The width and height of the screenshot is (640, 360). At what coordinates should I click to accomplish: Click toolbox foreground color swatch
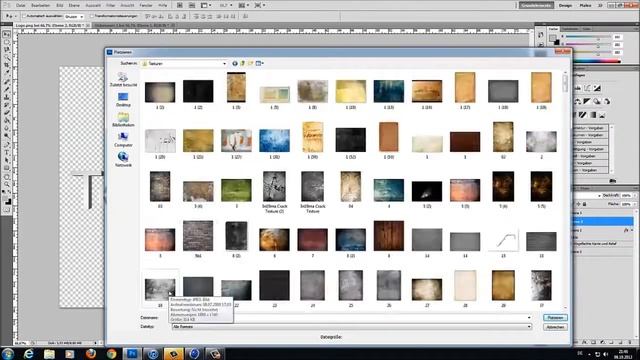click(x=6, y=199)
